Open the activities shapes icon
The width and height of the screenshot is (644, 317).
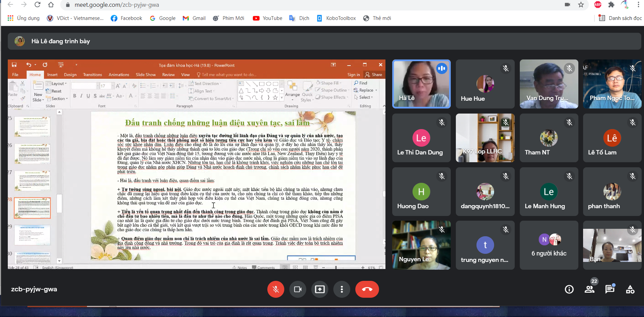pos(630,289)
